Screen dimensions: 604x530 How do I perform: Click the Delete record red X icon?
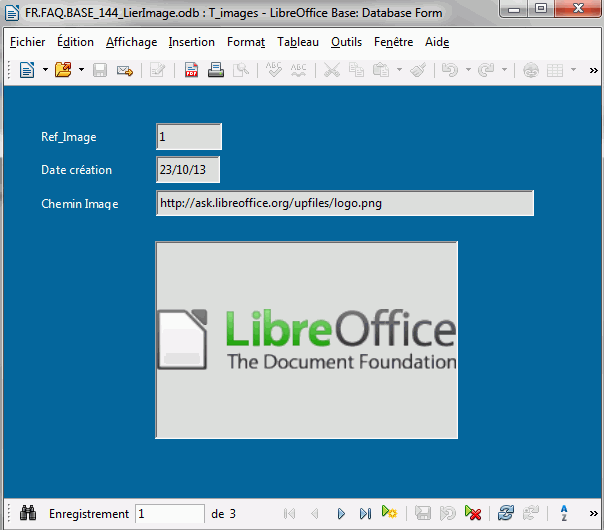[473, 513]
